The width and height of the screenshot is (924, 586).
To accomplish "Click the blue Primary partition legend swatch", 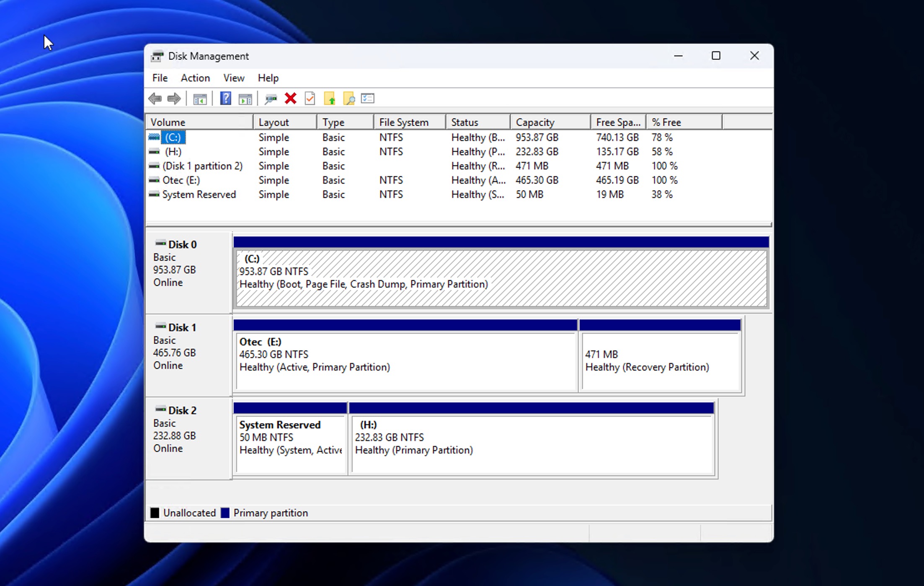I will tap(225, 513).
